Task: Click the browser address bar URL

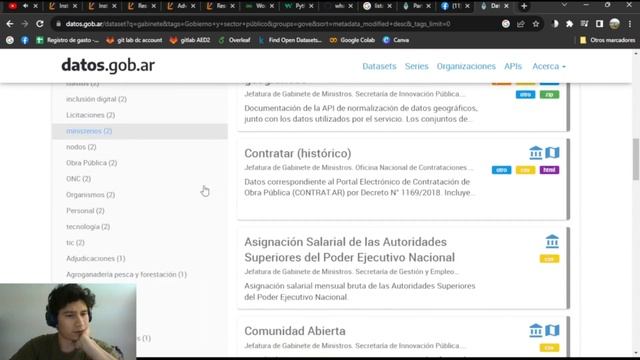Action: (x=258, y=24)
